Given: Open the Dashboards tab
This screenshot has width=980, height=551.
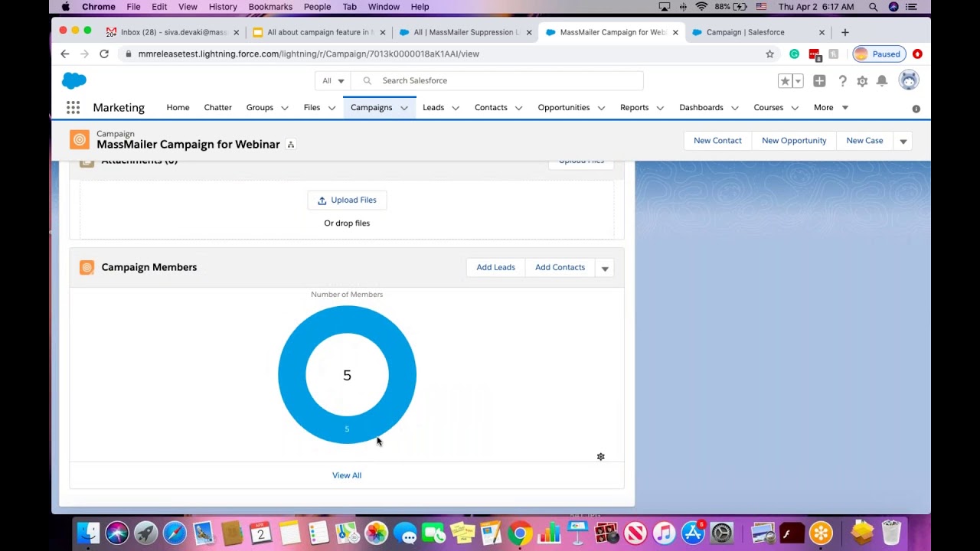Looking at the screenshot, I should 701,108.
